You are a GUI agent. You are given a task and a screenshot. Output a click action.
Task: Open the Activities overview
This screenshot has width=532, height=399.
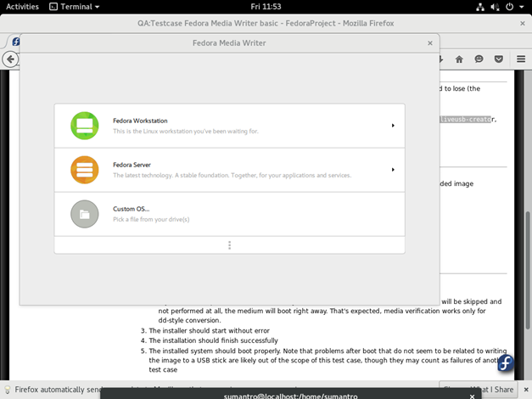pyautogui.click(x=22, y=7)
